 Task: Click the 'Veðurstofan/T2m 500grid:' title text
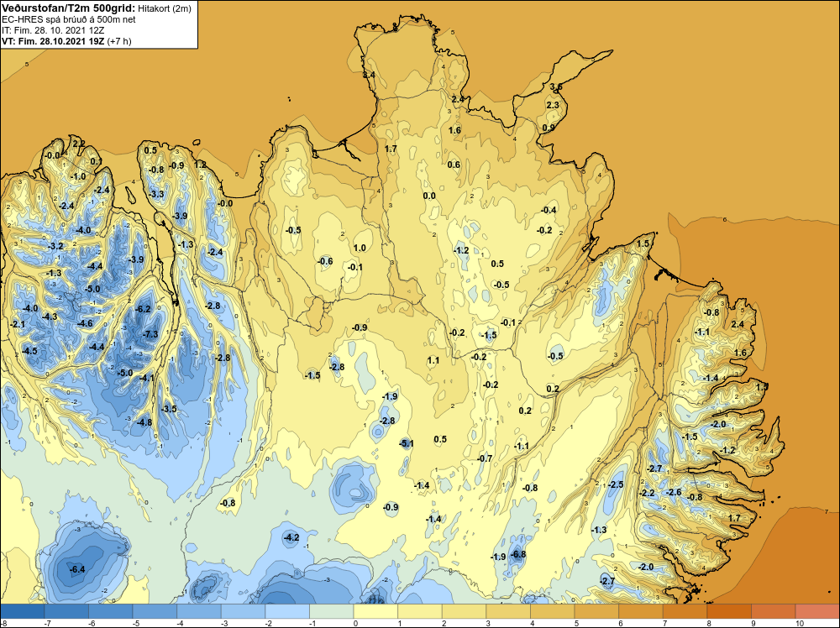pyautogui.click(x=69, y=8)
